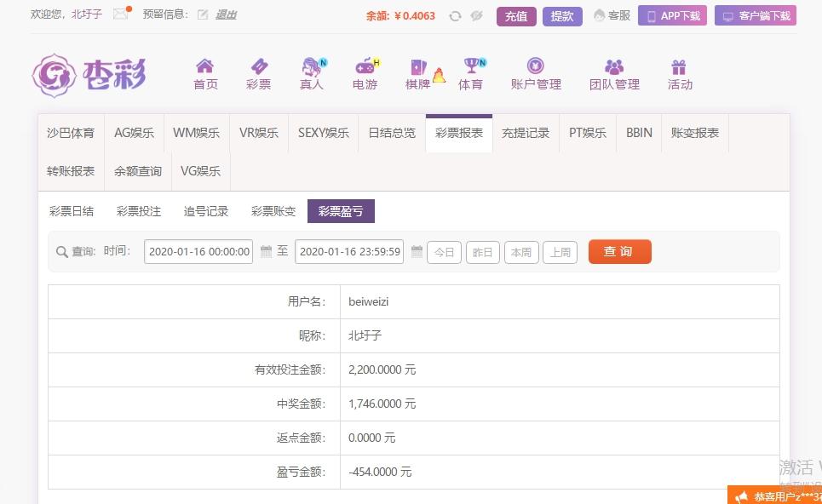Select 今日 quick range
The width and height of the screenshot is (822, 504).
point(445,252)
